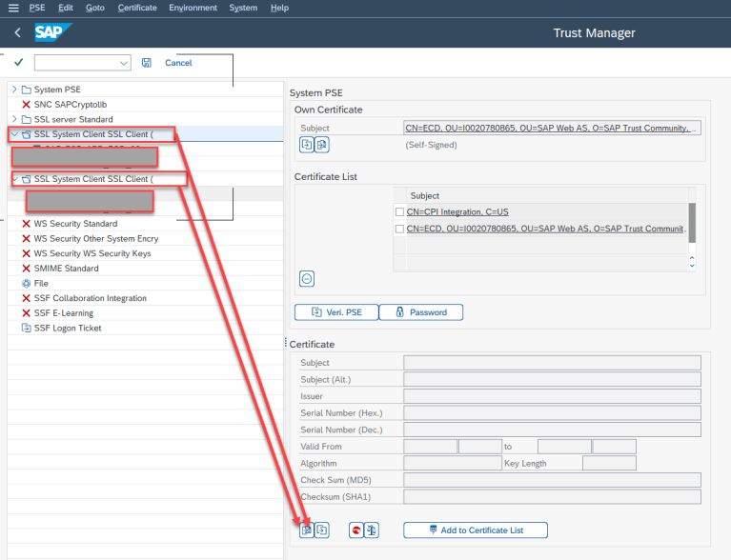Click the second icon button under Own Certificate subject

(x=322, y=145)
